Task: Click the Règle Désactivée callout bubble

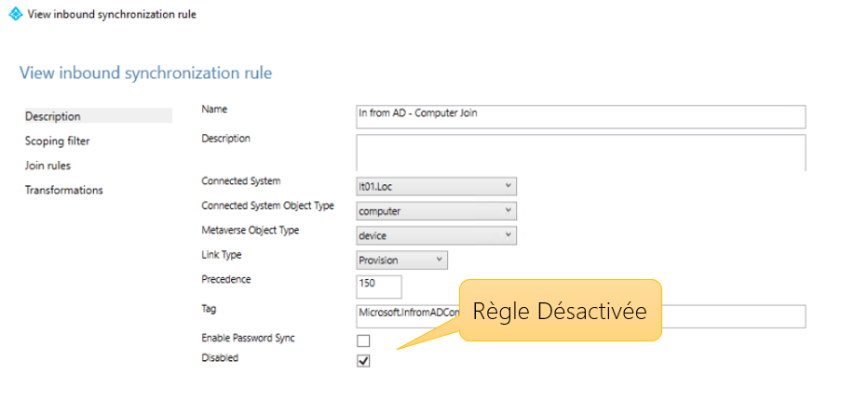Action: click(x=560, y=311)
